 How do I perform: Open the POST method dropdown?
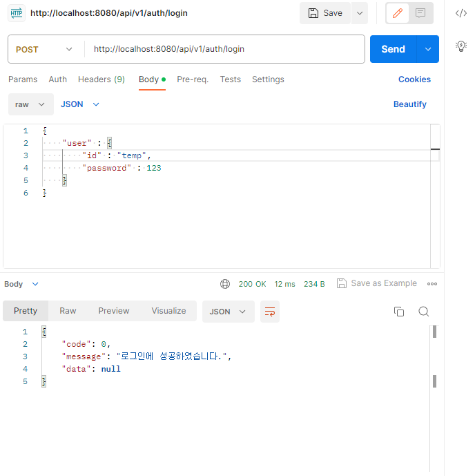click(44, 49)
